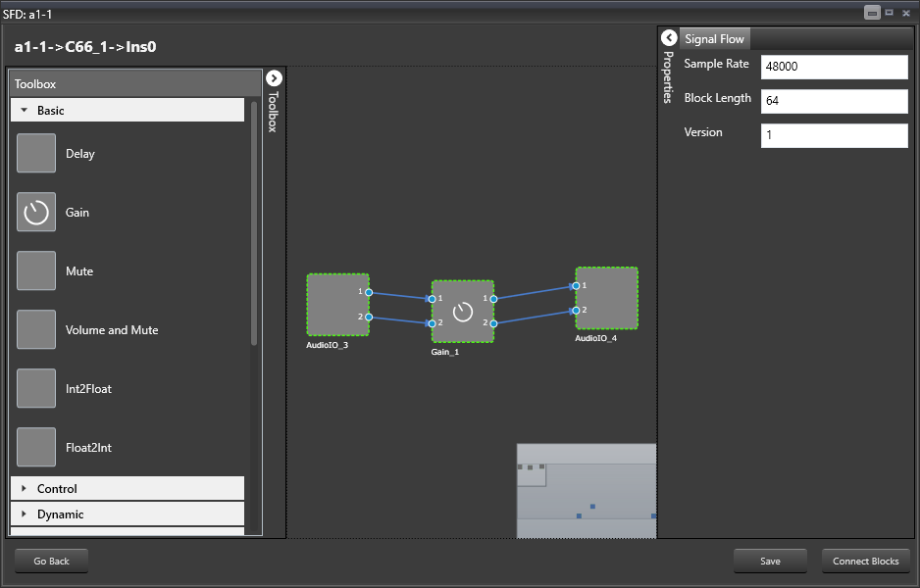
Task: Click the Gain_1 block caption
Action: pyautogui.click(x=445, y=352)
